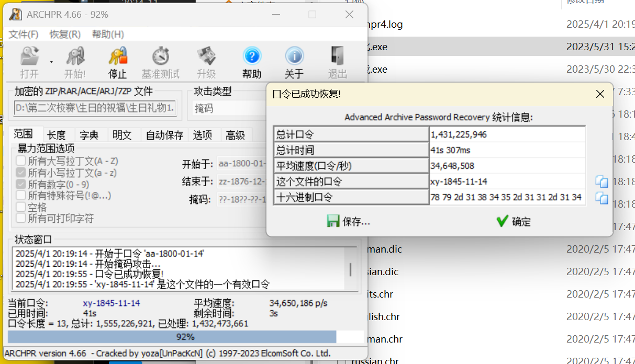Copy the hexadecimal password value
Screen dimensions: 635x364
[x=601, y=198]
